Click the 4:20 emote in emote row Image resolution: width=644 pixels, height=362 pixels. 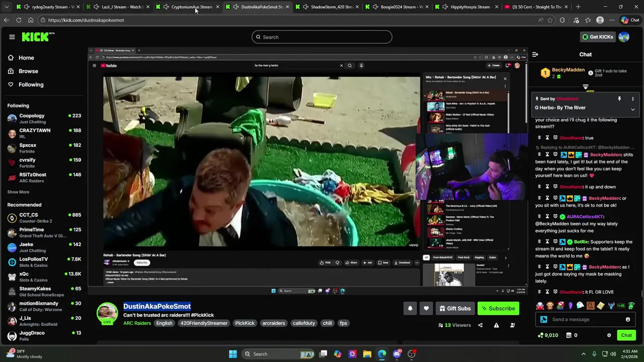621,306
